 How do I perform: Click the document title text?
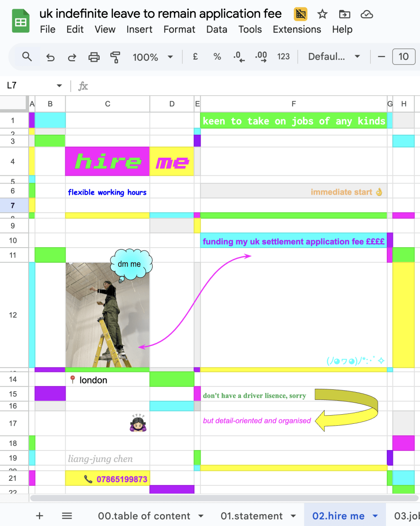pos(160,14)
